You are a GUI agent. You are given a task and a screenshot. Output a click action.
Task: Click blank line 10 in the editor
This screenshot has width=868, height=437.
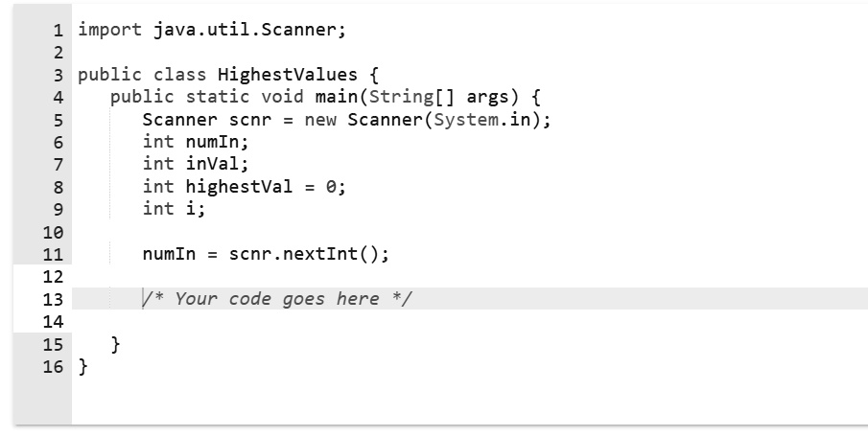point(469,232)
